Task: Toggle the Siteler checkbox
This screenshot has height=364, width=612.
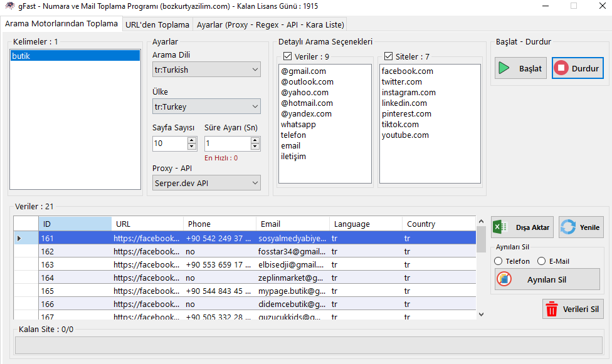Action: 388,56
